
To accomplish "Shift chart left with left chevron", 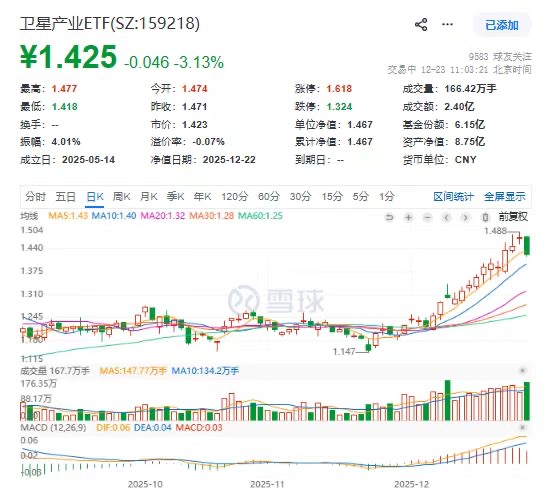I will 447,217.
